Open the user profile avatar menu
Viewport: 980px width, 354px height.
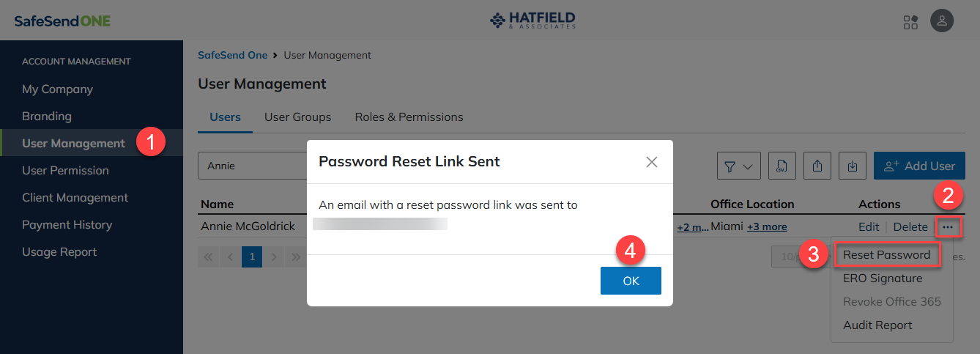point(942,21)
